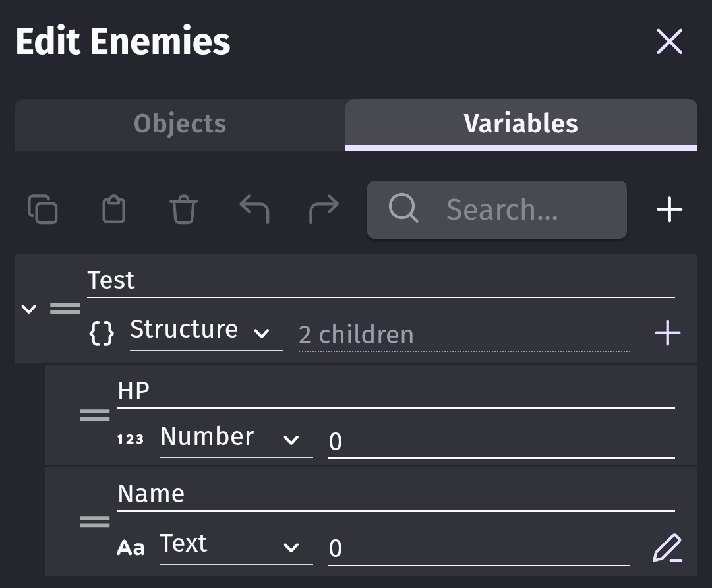Open the Text type dropdown for Name
This screenshot has height=588, width=712.
click(x=235, y=546)
